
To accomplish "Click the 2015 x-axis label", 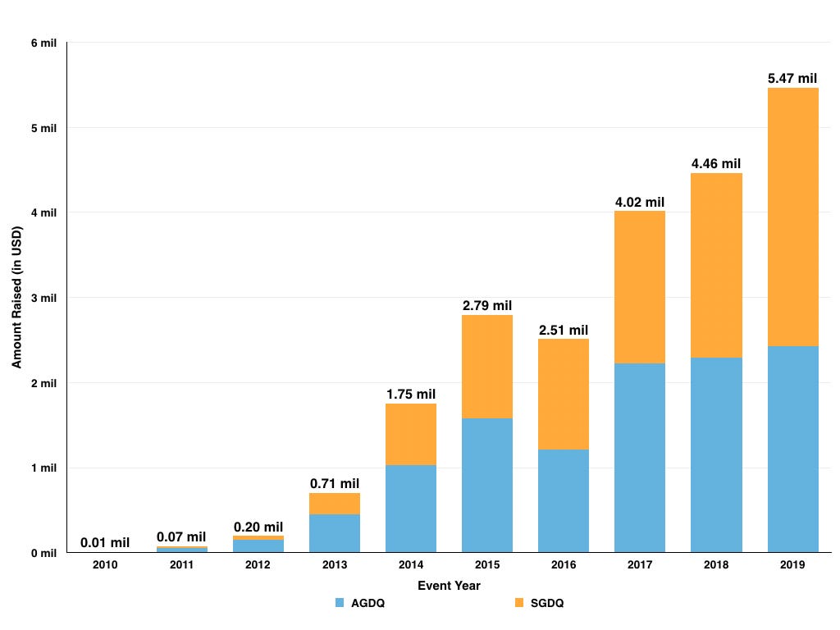I will 487,564.
